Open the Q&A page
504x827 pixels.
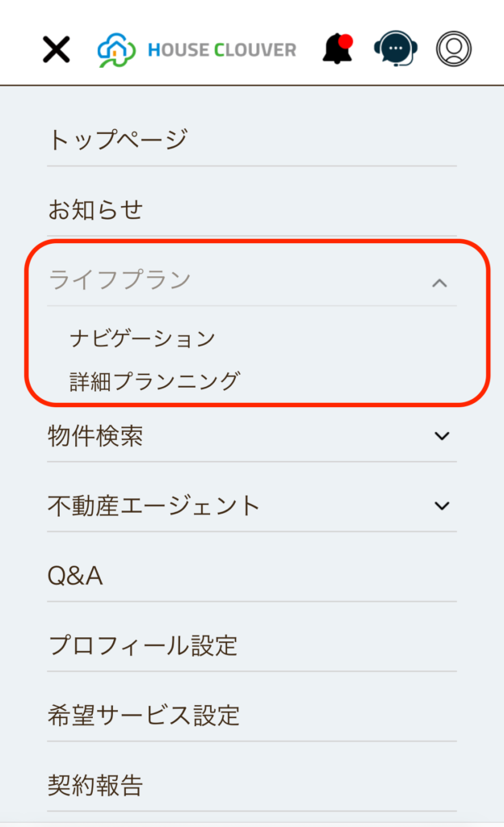75,575
